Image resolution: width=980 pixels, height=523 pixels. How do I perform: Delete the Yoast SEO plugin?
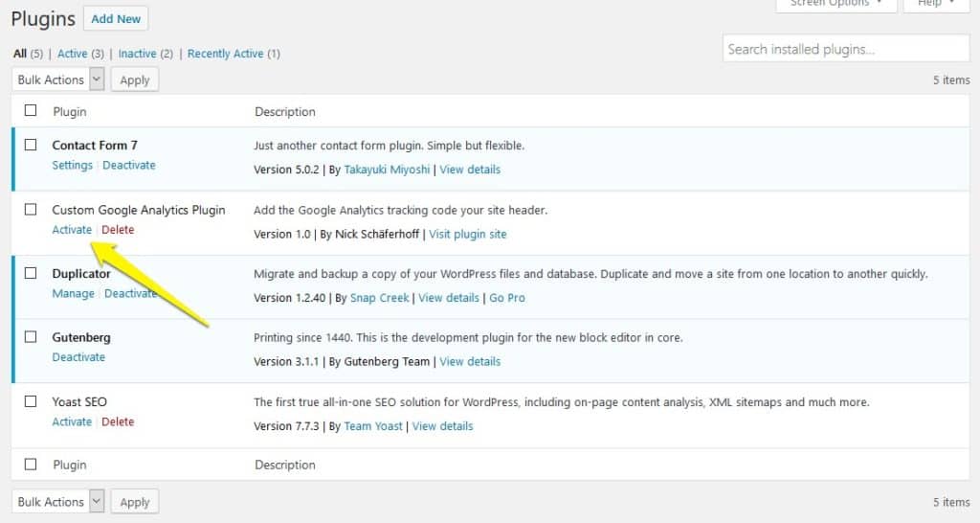[118, 421]
